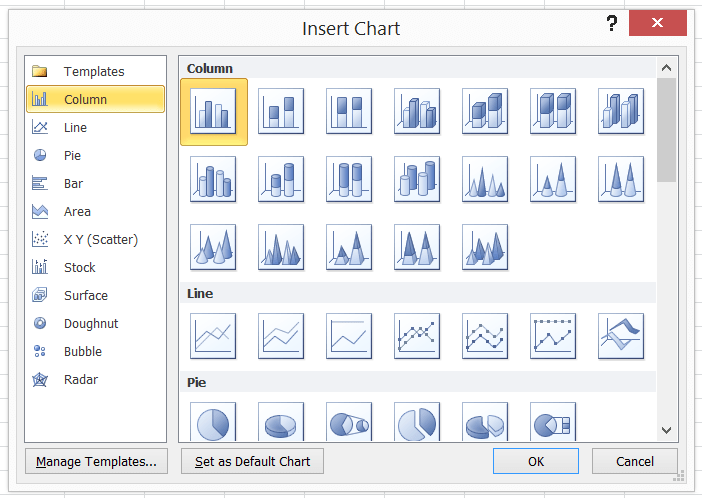The width and height of the screenshot is (702, 498).
Task: Select the Bar of Pie chart icon
Action: [x=553, y=424]
